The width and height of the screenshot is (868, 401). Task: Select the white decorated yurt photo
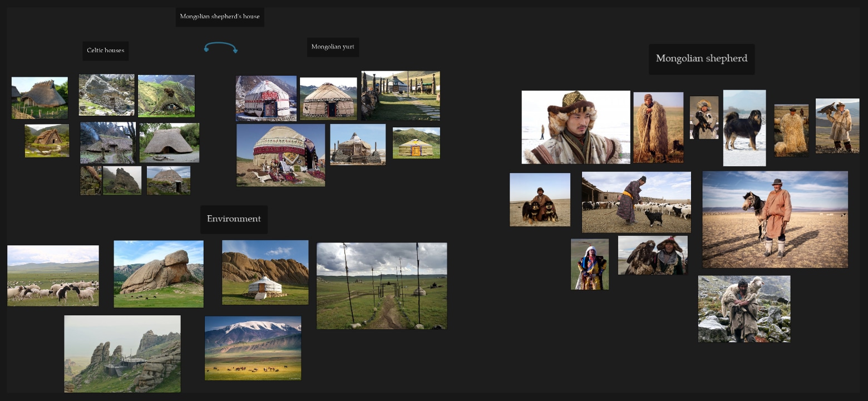pyautogui.click(x=266, y=98)
